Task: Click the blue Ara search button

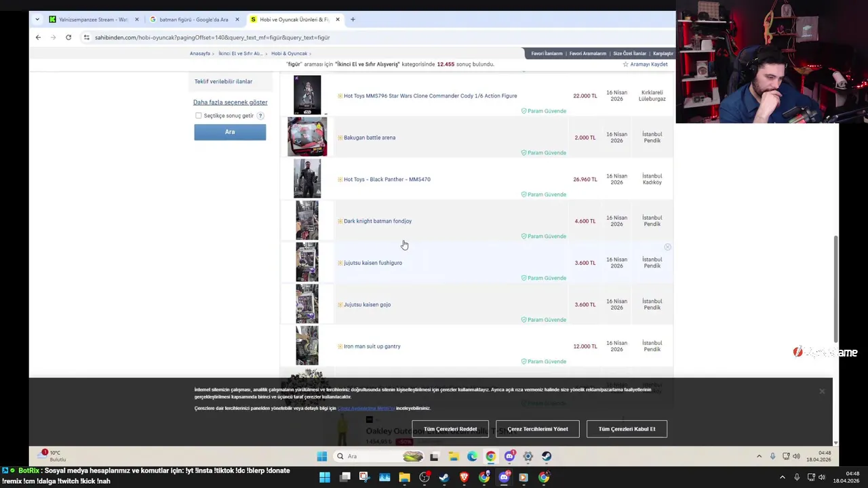Action: pos(230,132)
